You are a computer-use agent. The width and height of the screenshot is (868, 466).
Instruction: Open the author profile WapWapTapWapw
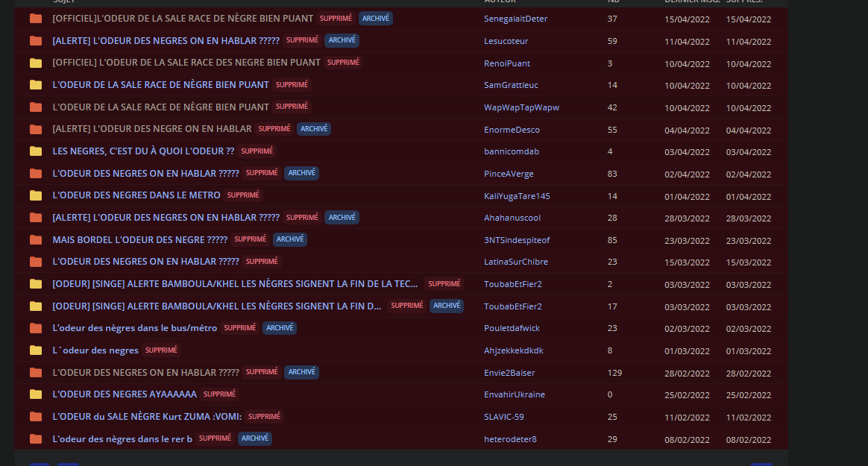click(x=521, y=107)
